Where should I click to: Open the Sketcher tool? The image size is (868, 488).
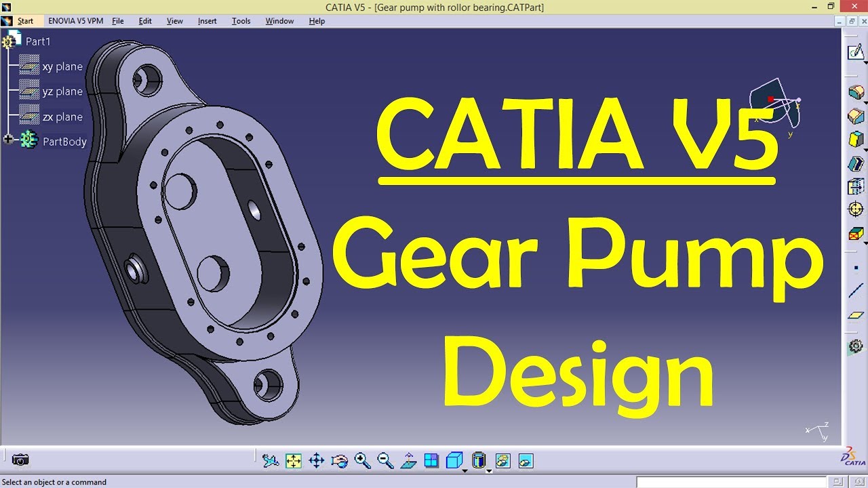pos(855,51)
